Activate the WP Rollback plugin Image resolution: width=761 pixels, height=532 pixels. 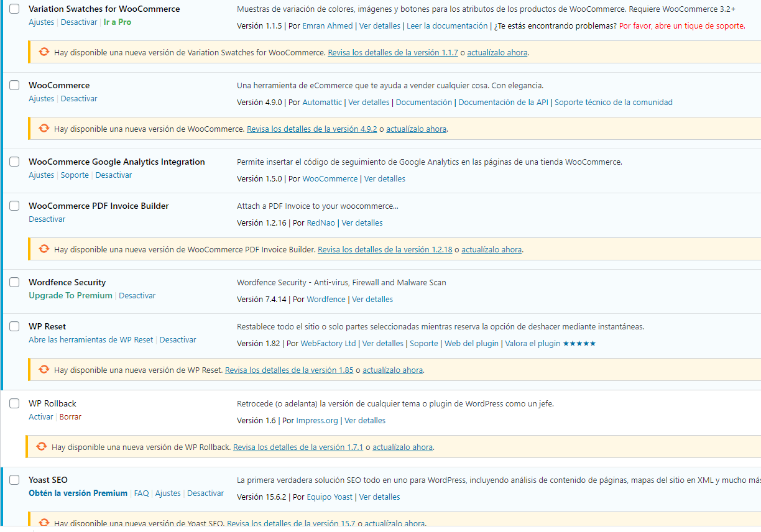[40, 417]
